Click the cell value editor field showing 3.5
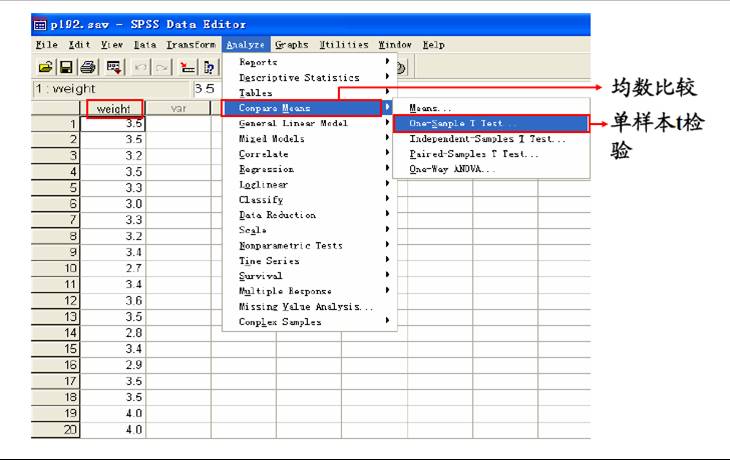The height and width of the screenshot is (460, 730). click(x=207, y=88)
